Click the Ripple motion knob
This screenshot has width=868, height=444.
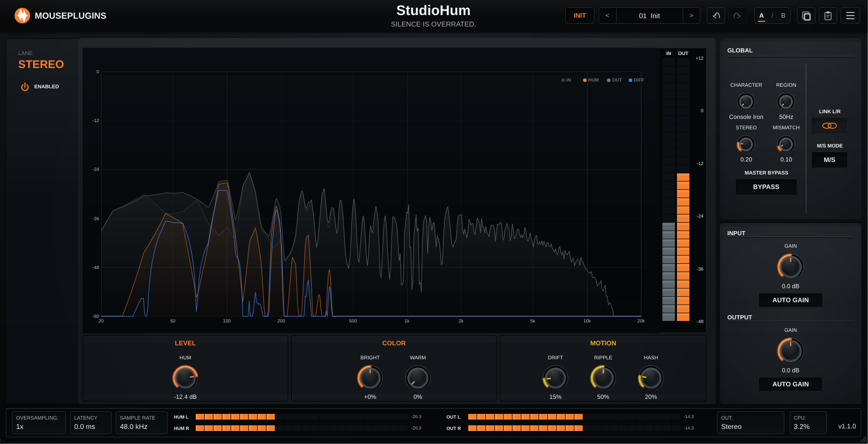[603, 378]
